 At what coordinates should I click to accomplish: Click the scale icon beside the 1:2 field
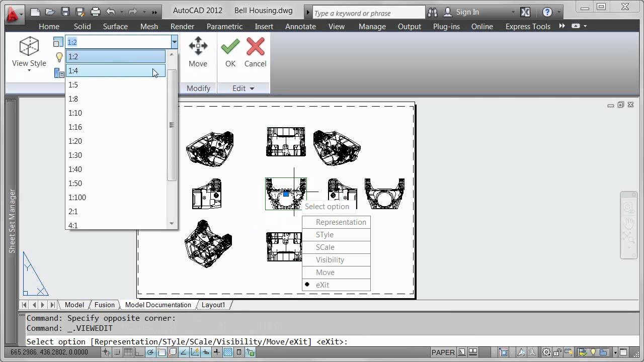[x=58, y=42]
